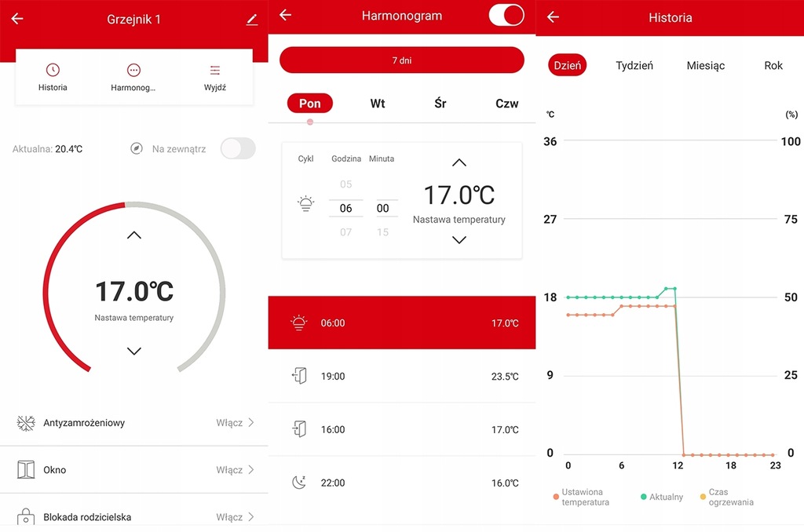
Task: Switch to Miesiąc history tab
Action: tap(706, 66)
